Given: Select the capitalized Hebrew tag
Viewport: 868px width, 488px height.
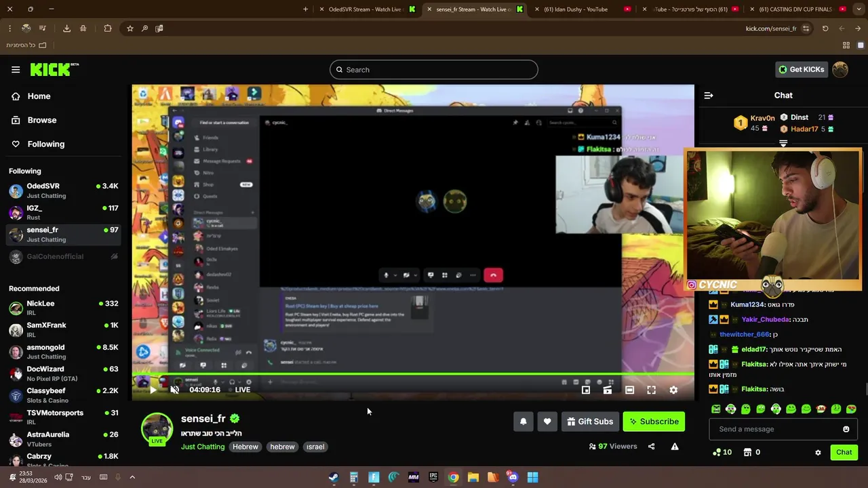Looking at the screenshot, I should (245, 447).
